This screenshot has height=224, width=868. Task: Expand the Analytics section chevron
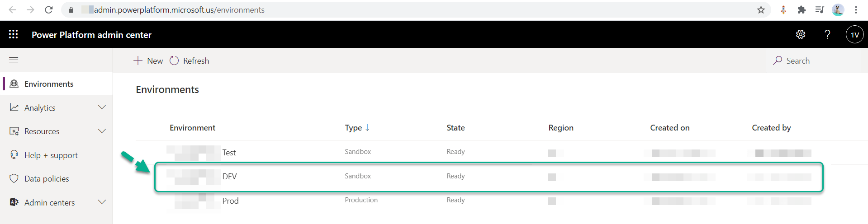[x=102, y=107]
